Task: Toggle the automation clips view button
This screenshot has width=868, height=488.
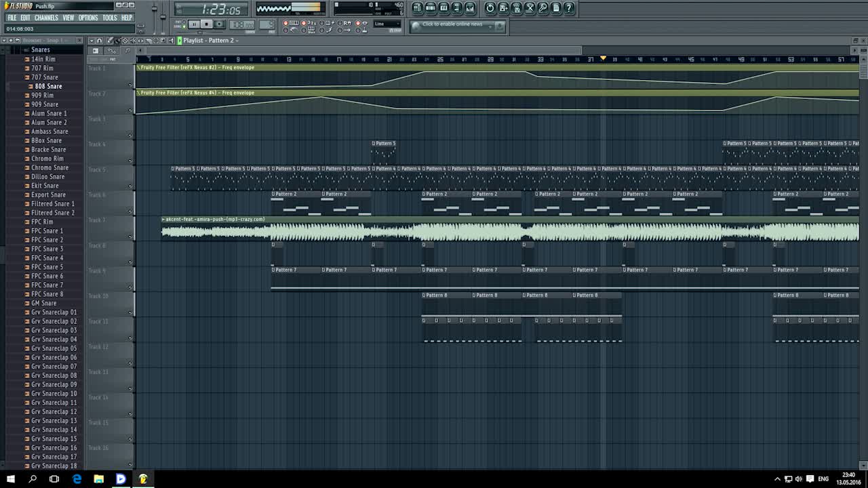Action: pos(111,51)
